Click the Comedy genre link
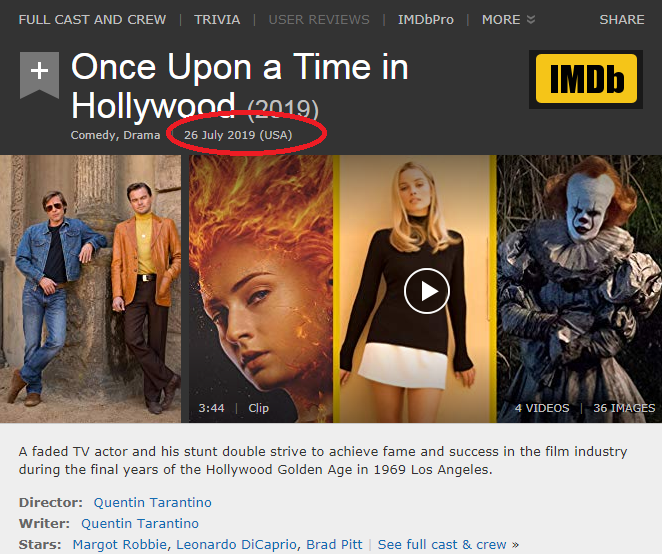This screenshot has width=662, height=554. point(93,135)
